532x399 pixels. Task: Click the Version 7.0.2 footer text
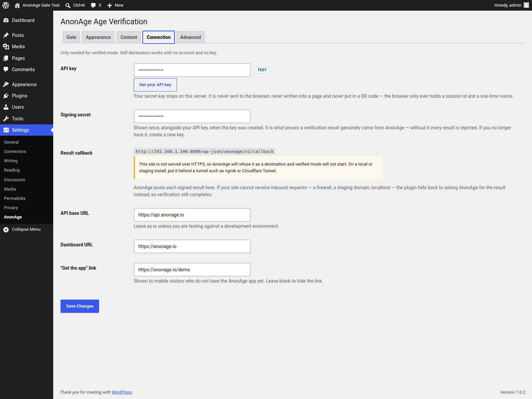coord(513,392)
